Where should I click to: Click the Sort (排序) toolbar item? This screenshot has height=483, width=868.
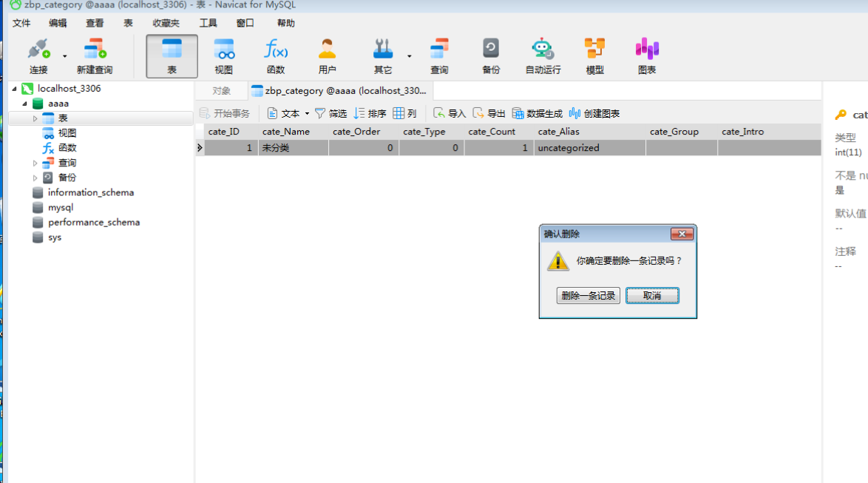(370, 114)
